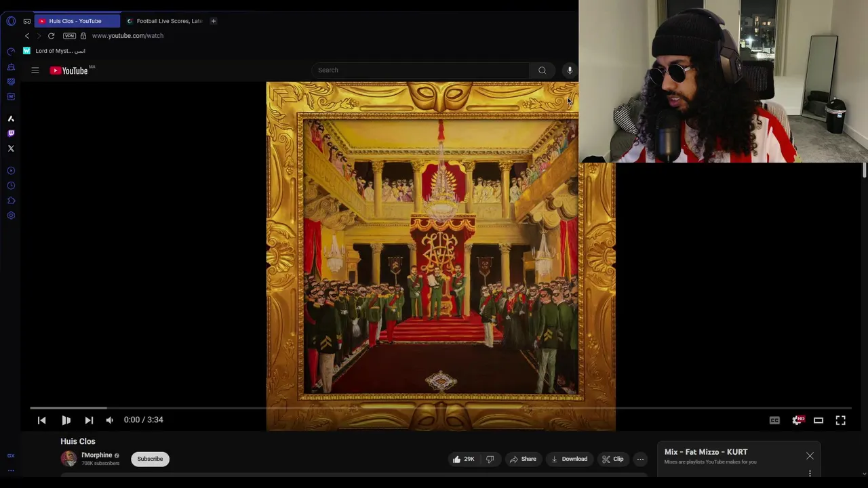Click the 0:00 / 3:34 time display
Image resolution: width=868 pixels, height=488 pixels.
143,420
